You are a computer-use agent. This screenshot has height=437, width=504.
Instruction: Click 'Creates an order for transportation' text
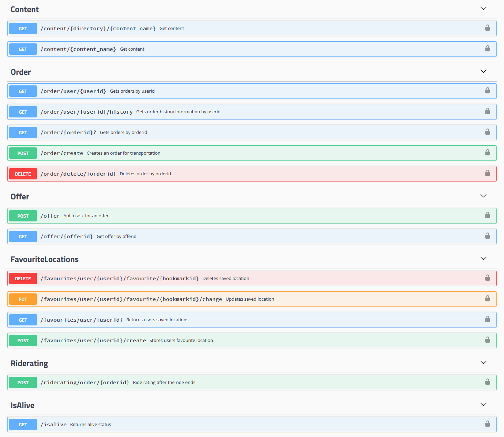point(123,153)
